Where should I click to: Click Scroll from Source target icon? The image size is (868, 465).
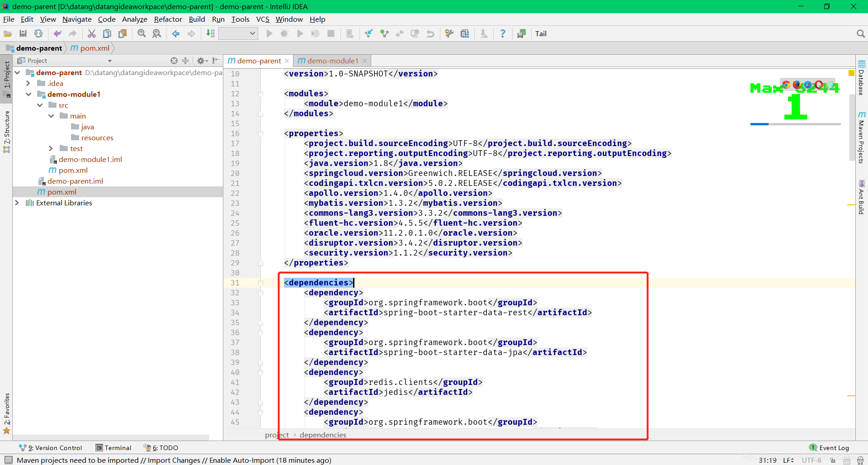point(174,61)
